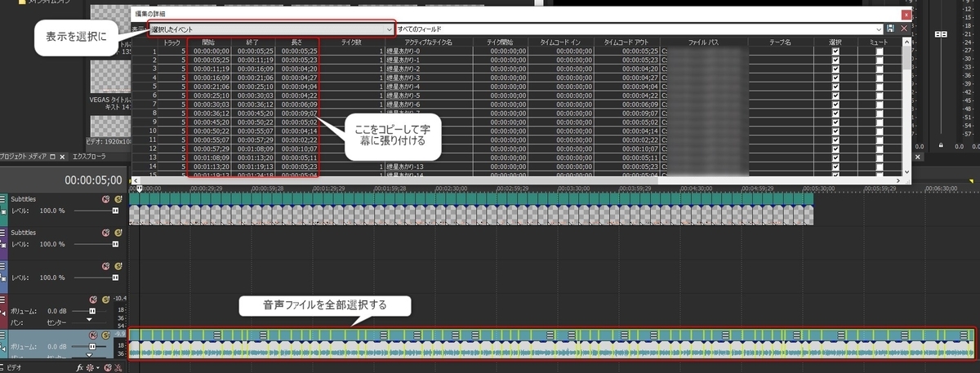
Task: Enable mute checkbox for row 1
Action: (879, 51)
